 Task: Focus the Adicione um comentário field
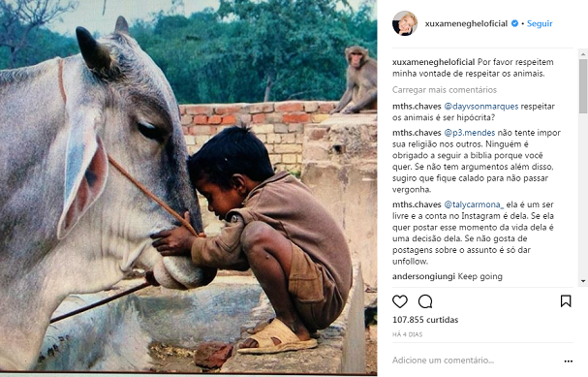(x=475, y=361)
